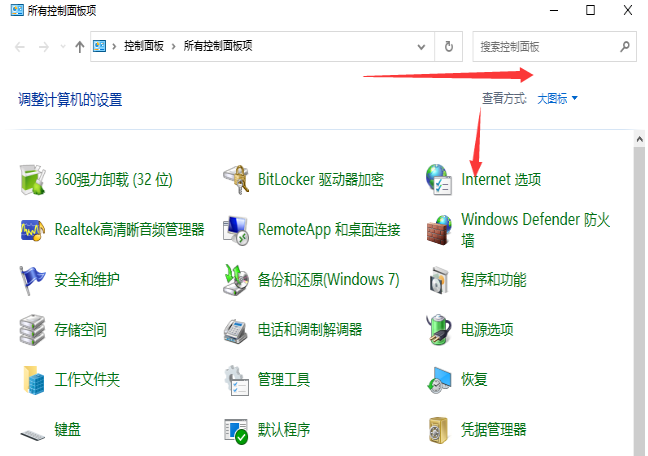Click the 程序和功能 link
648x456 pixels.
pyautogui.click(x=493, y=279)
